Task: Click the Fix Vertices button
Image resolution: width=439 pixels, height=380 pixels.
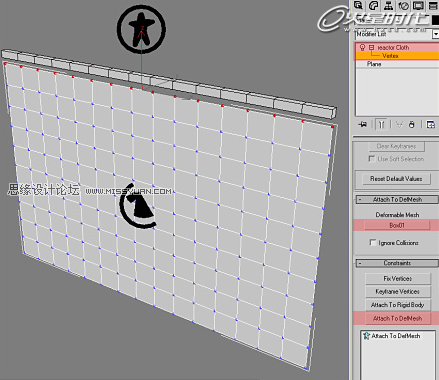Action: [x=398, y=278]
